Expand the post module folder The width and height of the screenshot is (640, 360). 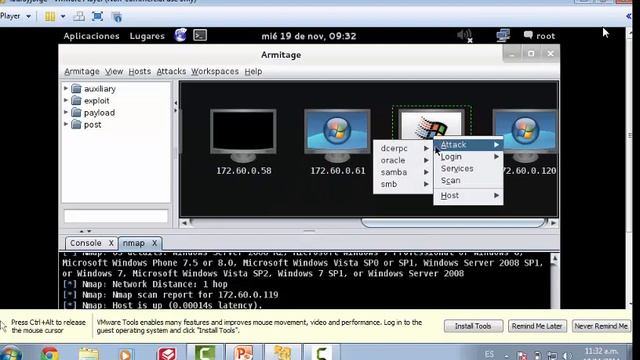(x=66, y=124)
